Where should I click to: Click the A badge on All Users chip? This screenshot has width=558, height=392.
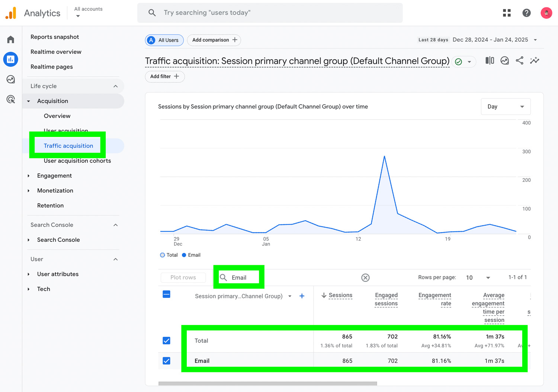coord(151,40)
